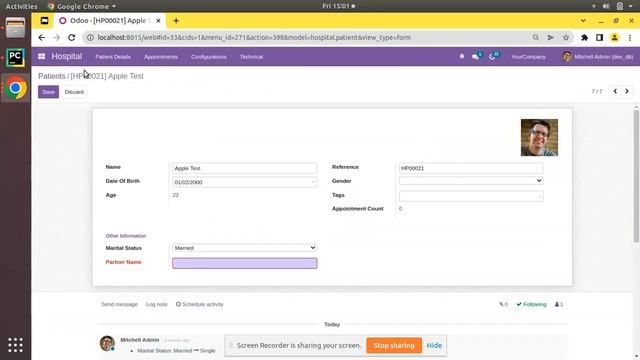Screen dimensions: 640x360
Task: Open Appointments menu
Action: 161,57
